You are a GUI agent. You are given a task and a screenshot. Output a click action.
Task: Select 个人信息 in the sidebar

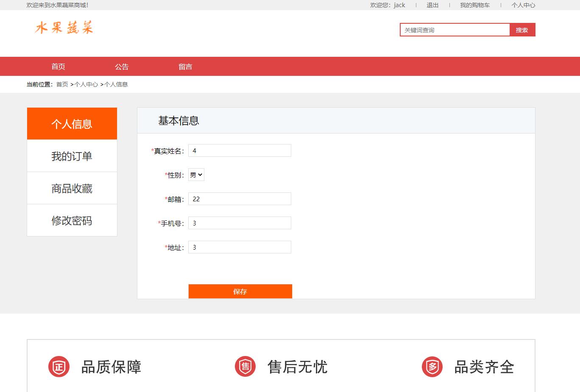click(72, 124)
